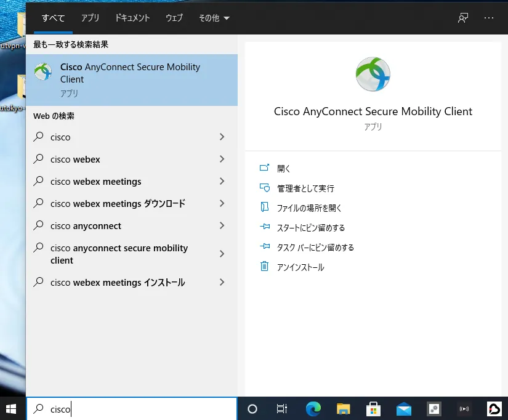
Task: Expand the 'cisco anyconnect' suggestion arrow
Action: 222,226
